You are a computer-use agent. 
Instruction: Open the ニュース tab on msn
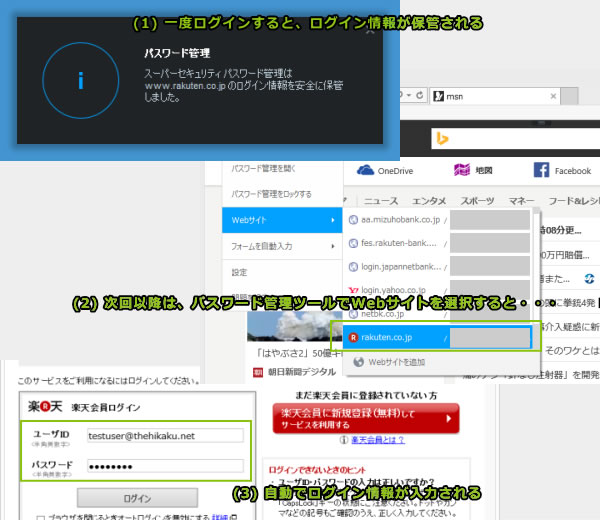pyautogui.click(x=381, y=201)
